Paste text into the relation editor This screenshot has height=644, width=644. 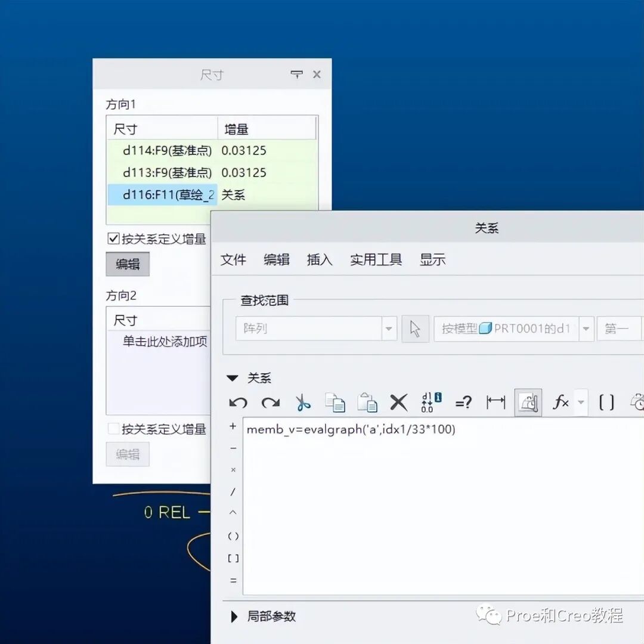pyautogui.click(x=367, y=402)
